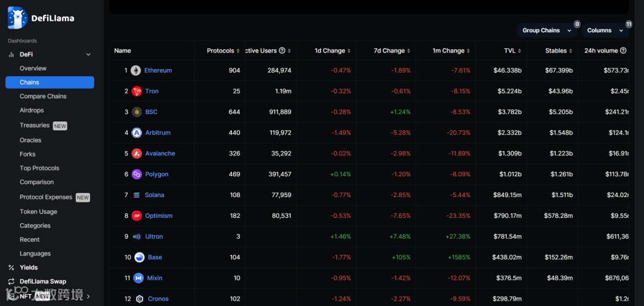The height and width of the screenshot is (306, 644).
Task: Sort by Stables column arrows
Action: click(x=571, y=51)
